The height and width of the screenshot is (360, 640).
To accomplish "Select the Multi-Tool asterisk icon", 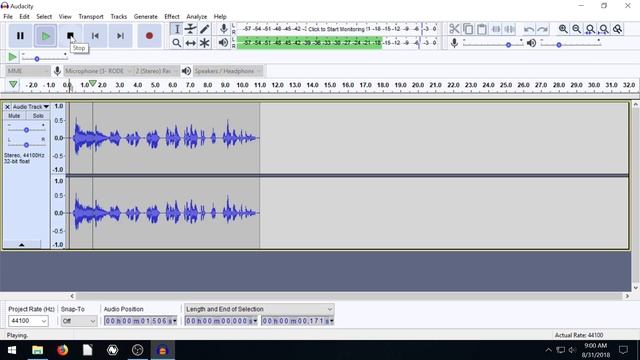I will (x=204, y=43).
